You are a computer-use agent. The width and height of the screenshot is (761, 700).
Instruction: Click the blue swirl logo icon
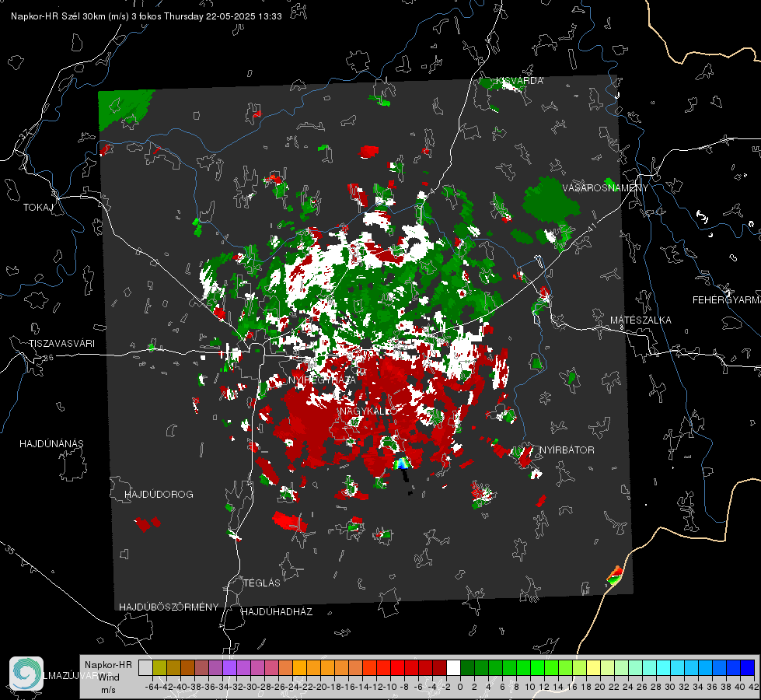(x=26, y=674)
